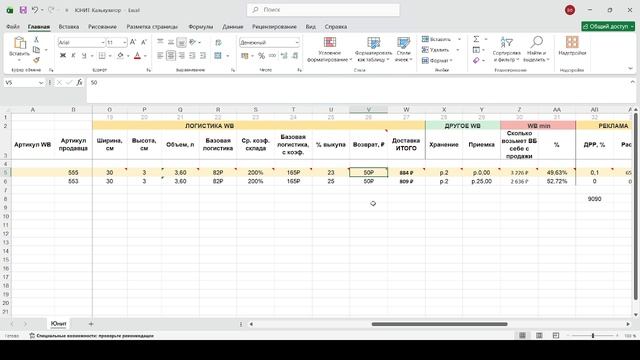The image size is (640, 360).
Task: Click the Save icon in the title bar
Action: coord(23,10)
